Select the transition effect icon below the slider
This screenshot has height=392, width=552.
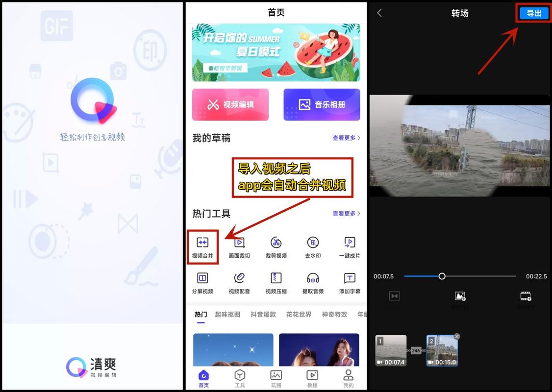pos(395,296)
